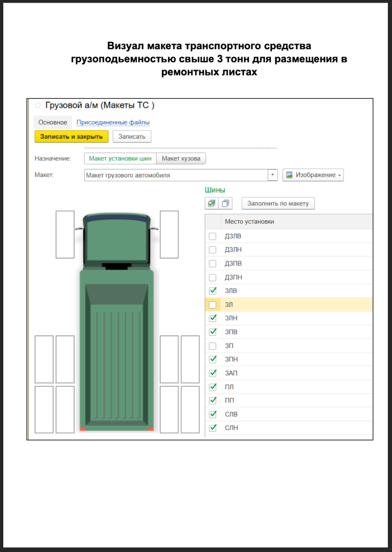
Task: Enable the ДЗЛВ checkbox
Action: (212, 236)
